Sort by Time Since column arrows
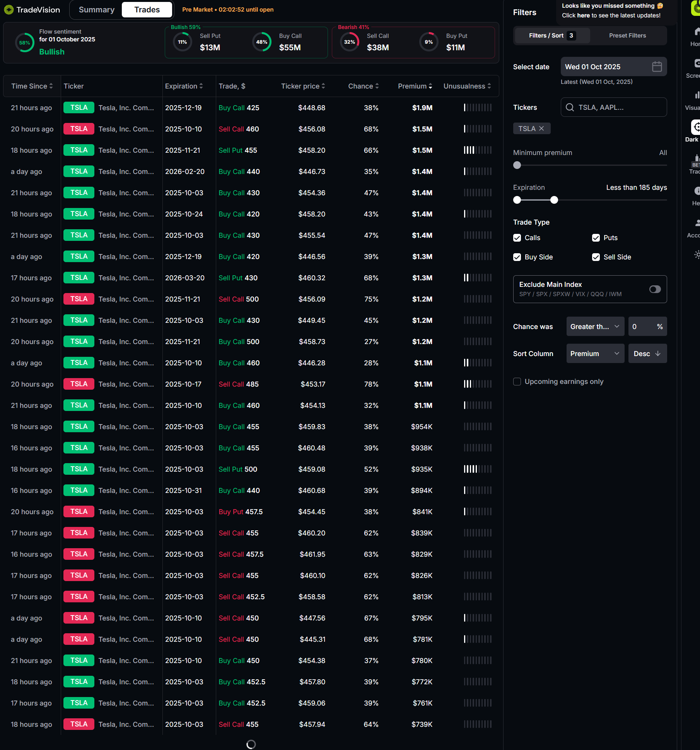Screen dimensions: 700x750 click(51, 86)
